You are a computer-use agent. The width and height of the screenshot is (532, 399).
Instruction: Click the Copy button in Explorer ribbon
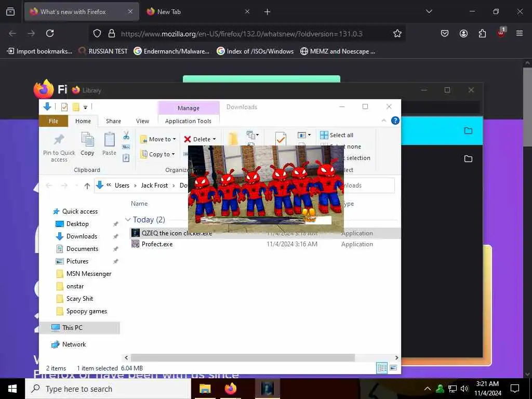pos(87,144)
